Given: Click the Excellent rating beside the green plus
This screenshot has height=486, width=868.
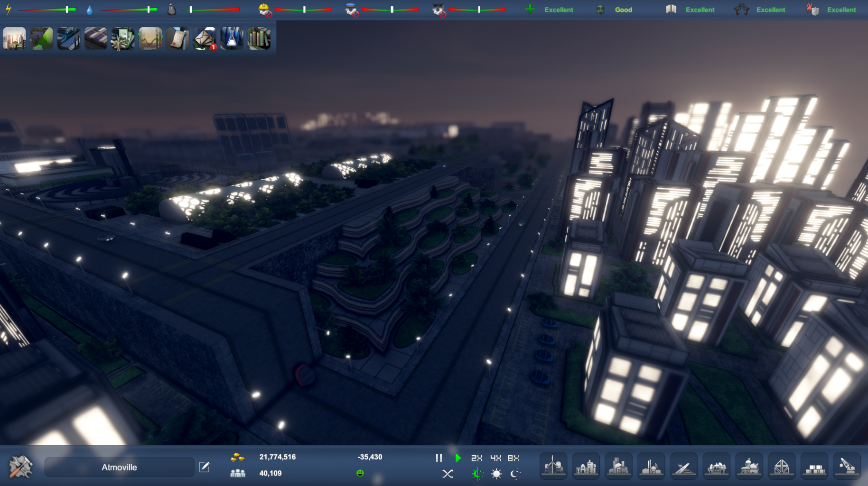Looking at the screenshot, I should click(559, 9).
